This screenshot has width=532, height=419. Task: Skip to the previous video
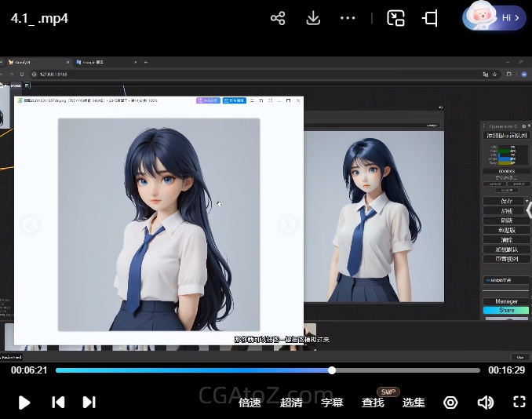[x=58, y=402]
